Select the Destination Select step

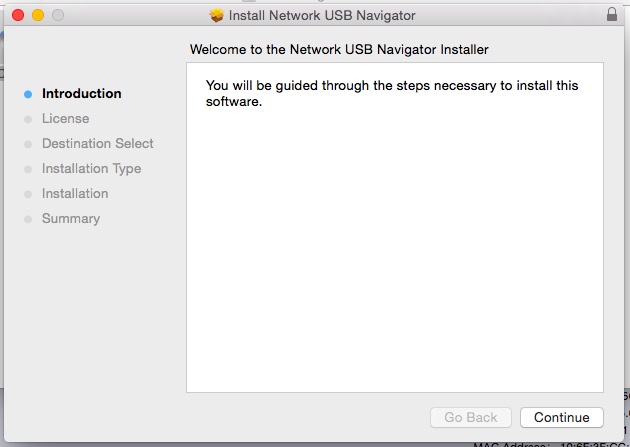98,143
